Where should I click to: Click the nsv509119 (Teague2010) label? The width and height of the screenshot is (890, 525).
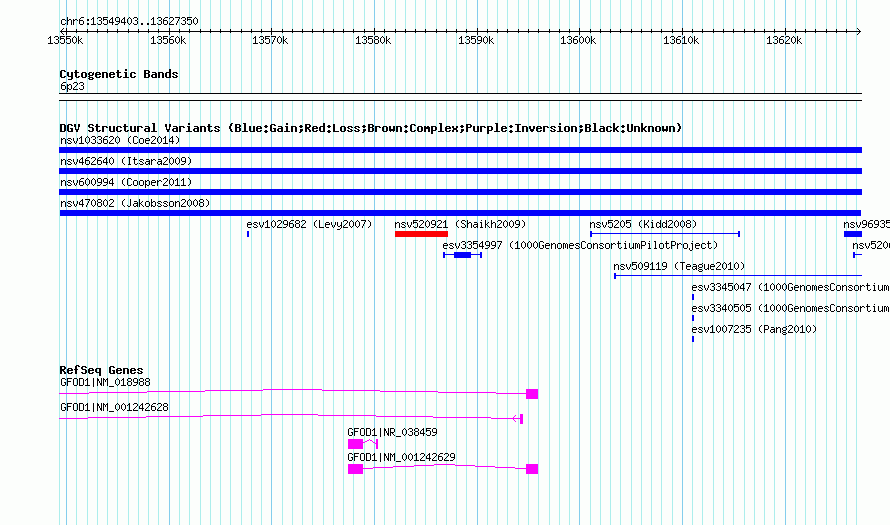coord(679,266)
